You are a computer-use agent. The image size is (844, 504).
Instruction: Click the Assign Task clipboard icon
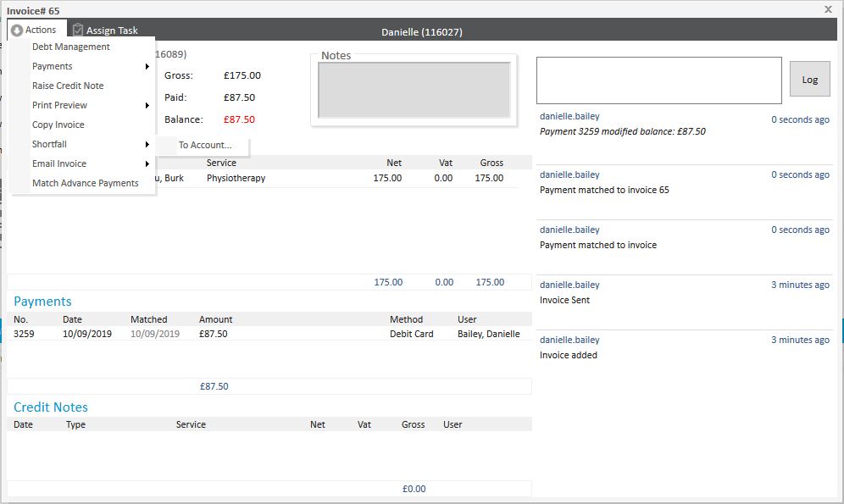tap(78, 30)
